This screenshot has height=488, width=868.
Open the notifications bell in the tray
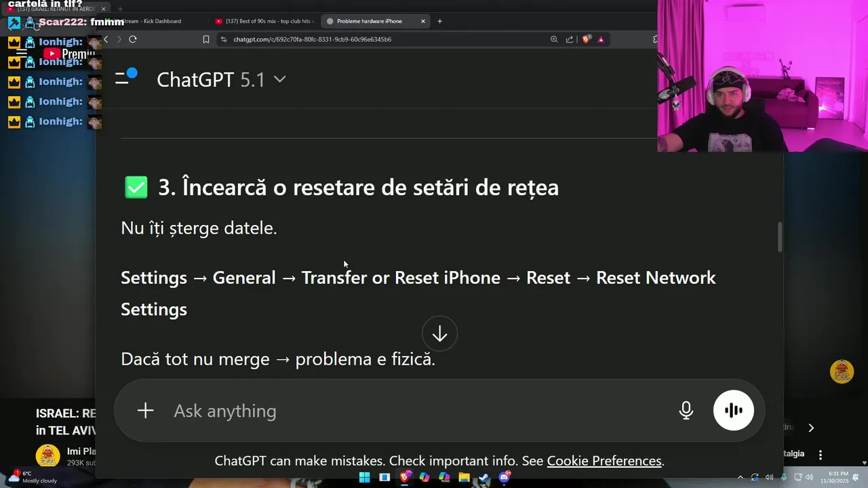pyautogui.click(x=856, y=477)
